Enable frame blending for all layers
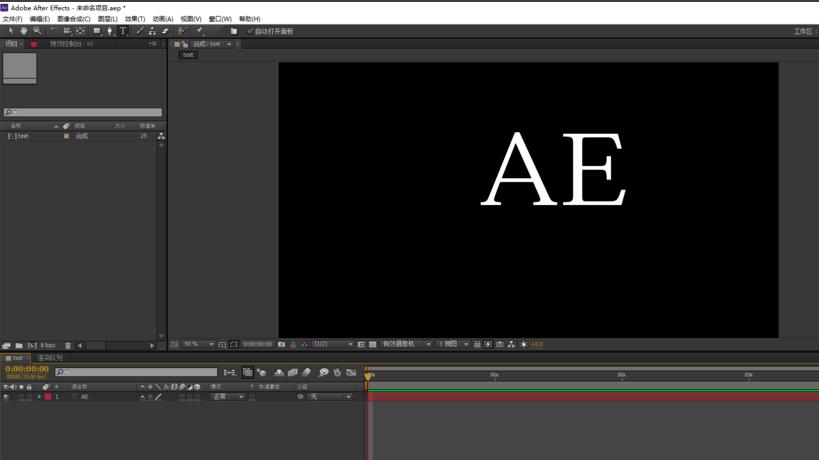 click(292, 373)
